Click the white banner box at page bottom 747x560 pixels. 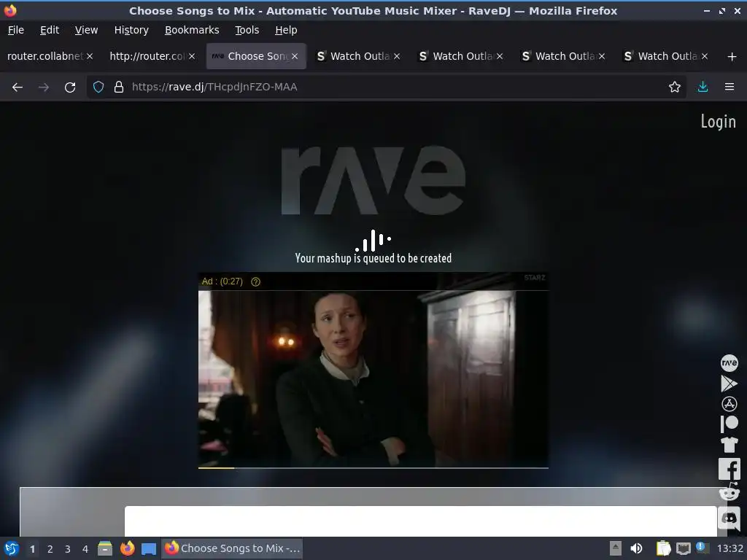(x=420, y=521)
